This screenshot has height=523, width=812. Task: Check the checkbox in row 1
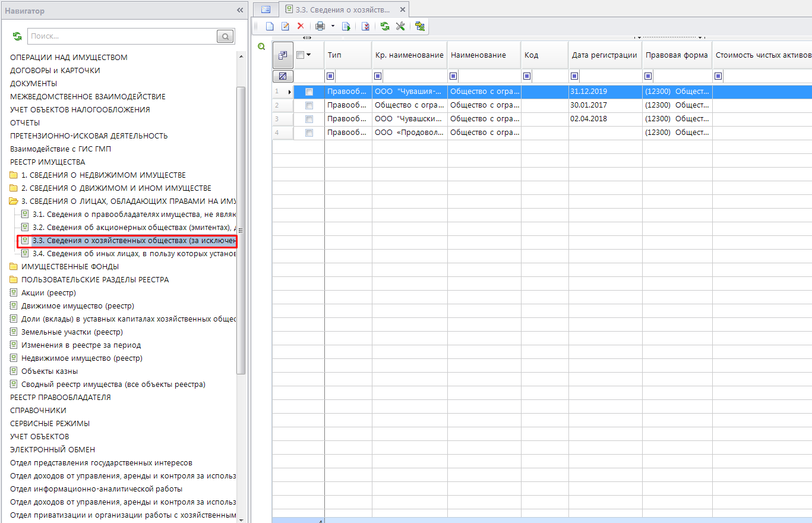point(309,92)
